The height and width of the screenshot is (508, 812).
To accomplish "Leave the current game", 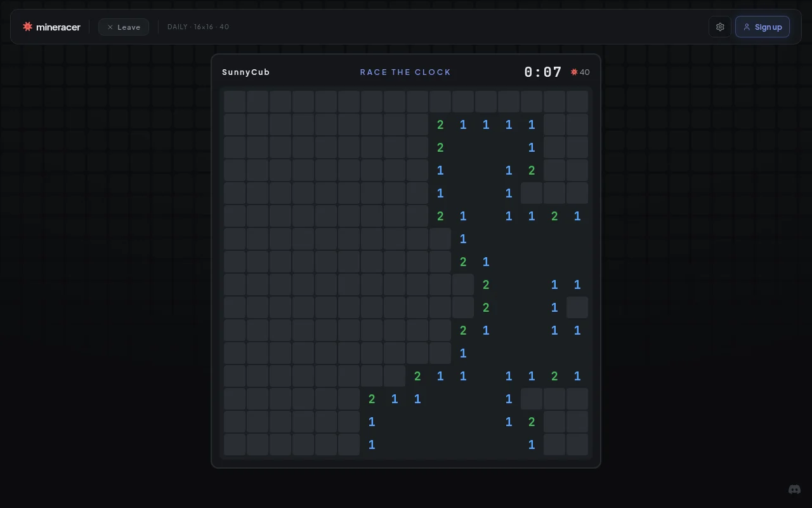I will [x=124, y=27].
